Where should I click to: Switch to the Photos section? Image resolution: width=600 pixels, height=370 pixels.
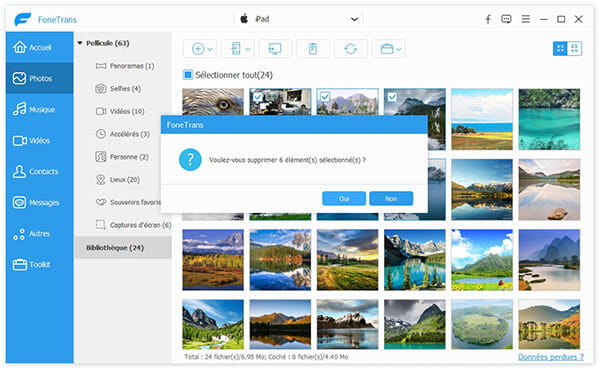click(x=39, y=78)
